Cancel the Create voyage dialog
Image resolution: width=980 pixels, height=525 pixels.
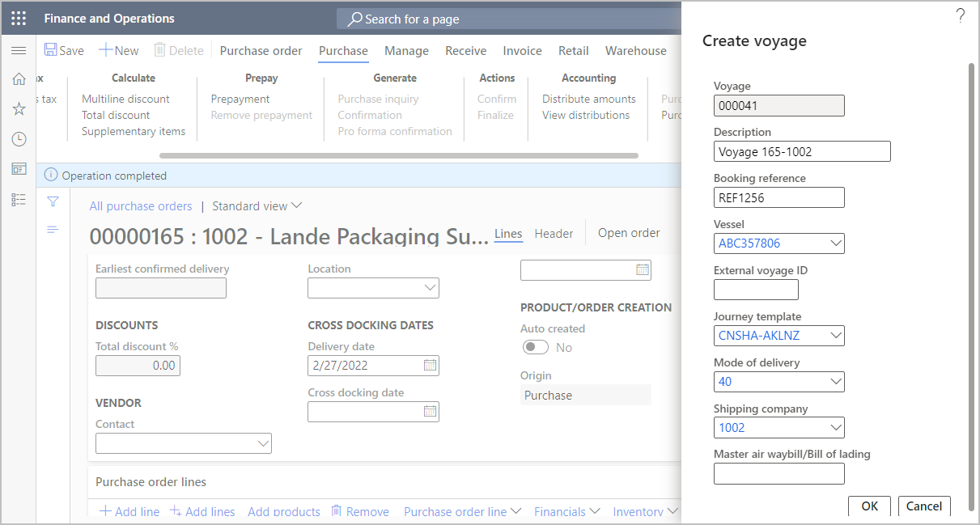[x=924, y=506]
